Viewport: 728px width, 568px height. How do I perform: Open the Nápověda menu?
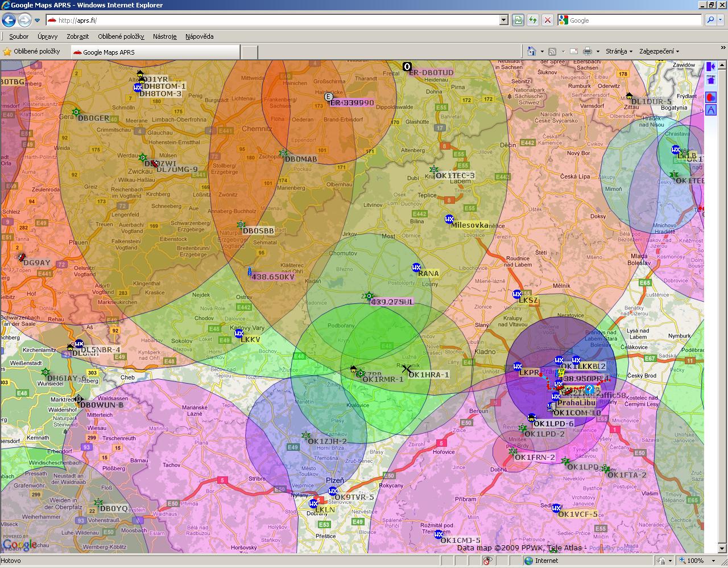click(199, 36)
